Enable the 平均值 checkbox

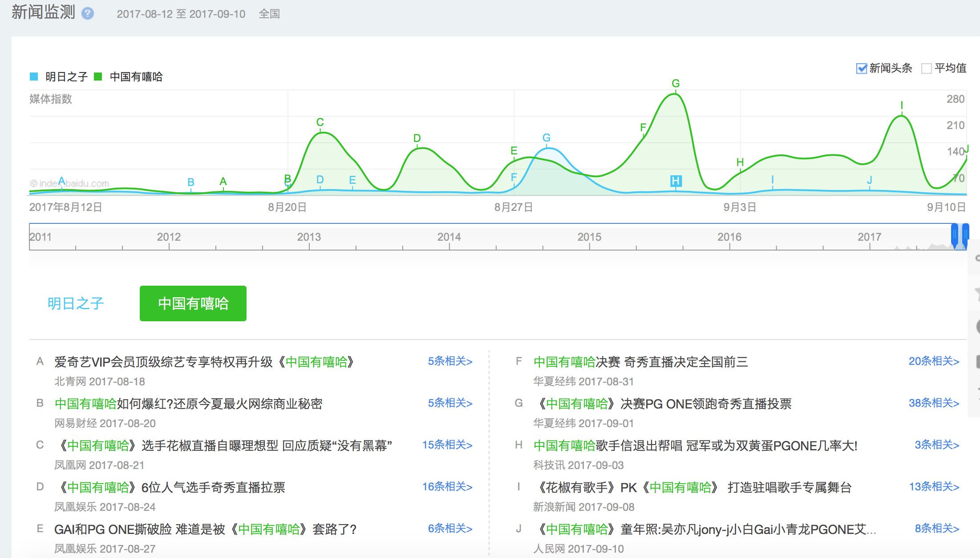(x=927, y=69)
